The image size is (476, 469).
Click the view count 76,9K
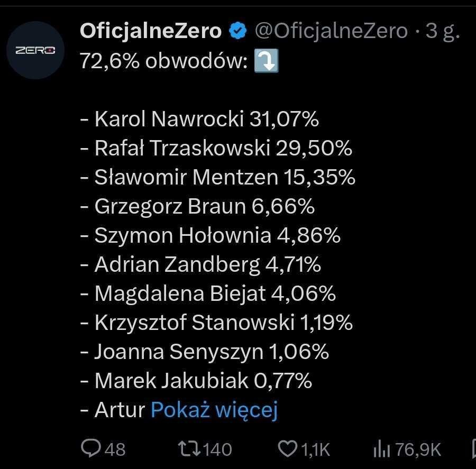pos(418,449)
